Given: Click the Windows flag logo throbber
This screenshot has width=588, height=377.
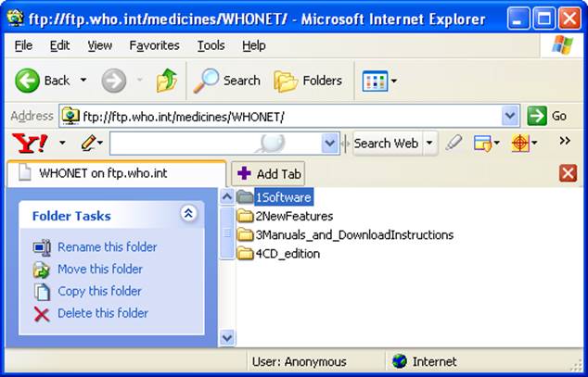Looking at the screenshot, I should coord(562,45).
